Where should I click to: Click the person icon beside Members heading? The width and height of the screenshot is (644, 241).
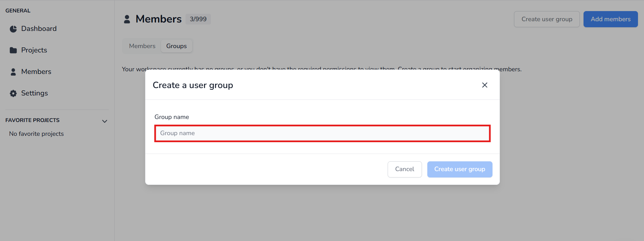point(127,19)
